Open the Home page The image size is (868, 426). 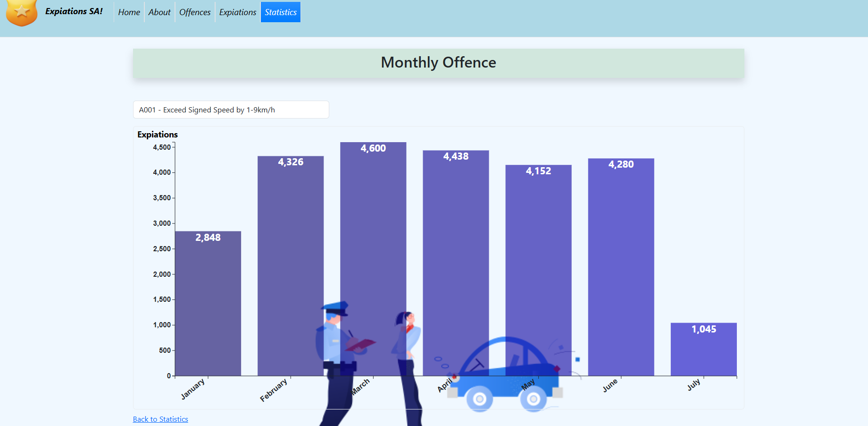click(129, 12)
